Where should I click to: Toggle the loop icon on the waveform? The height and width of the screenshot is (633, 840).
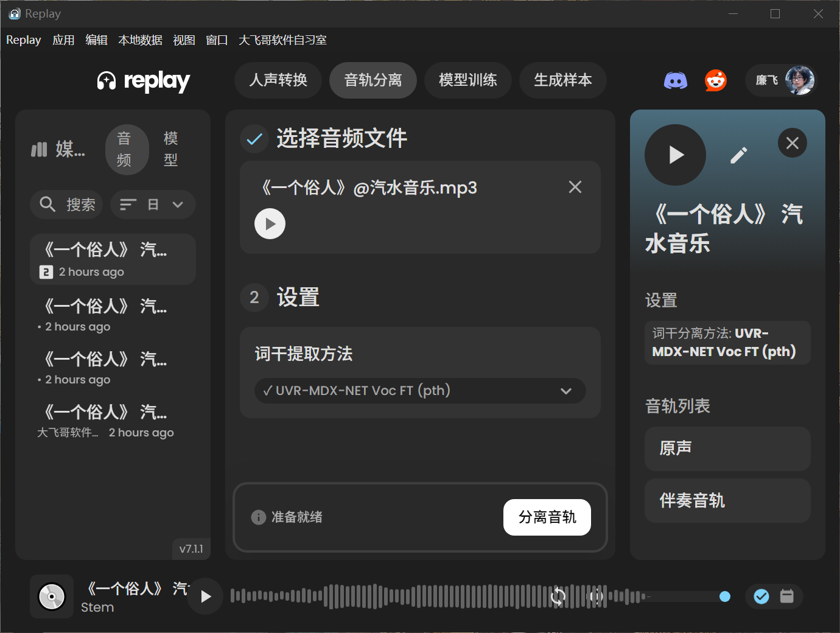tap(558, 596)
